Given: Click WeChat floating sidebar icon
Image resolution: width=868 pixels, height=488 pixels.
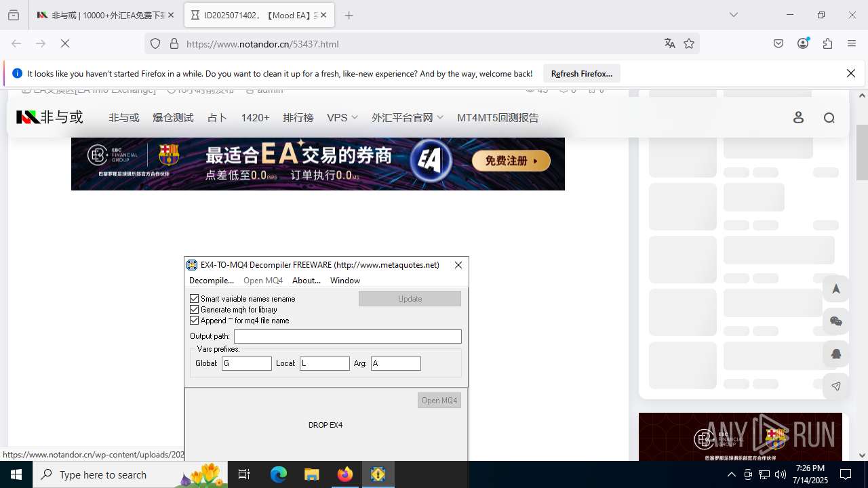Looking at the screenshot, I should click(x=835, y=321).
